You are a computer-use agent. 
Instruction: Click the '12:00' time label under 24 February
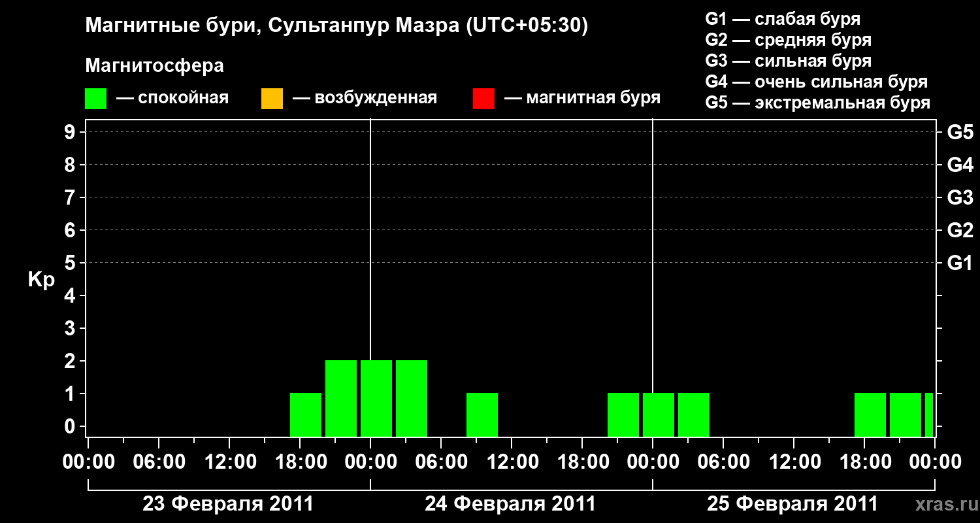tap(512, 462)
